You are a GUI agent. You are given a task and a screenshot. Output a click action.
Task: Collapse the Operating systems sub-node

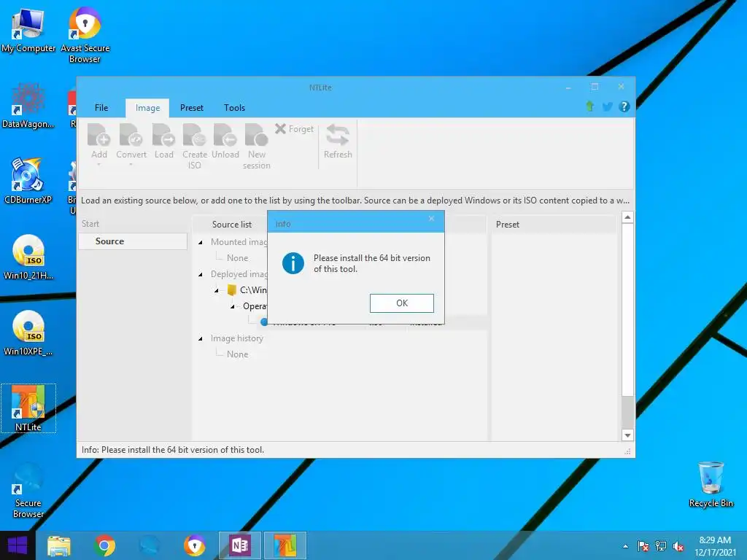[233, 307]
